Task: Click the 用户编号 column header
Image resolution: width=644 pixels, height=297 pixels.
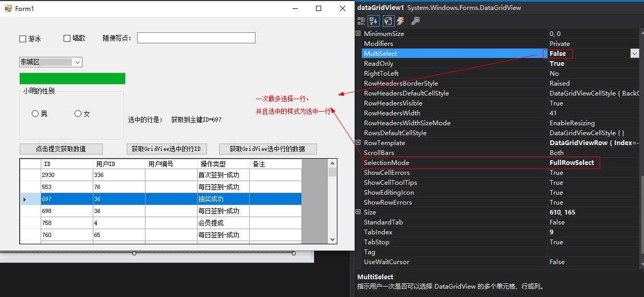Action: pyautogui.click(x=172, y=164)
